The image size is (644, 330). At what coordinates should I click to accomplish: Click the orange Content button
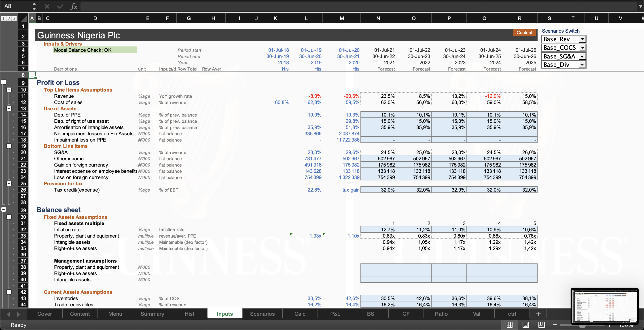[524, 33]
